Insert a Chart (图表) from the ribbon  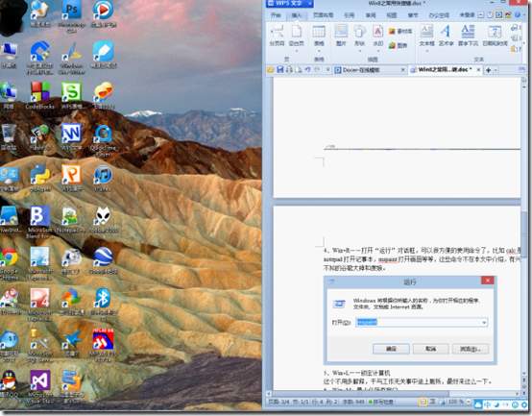(398, 45)
